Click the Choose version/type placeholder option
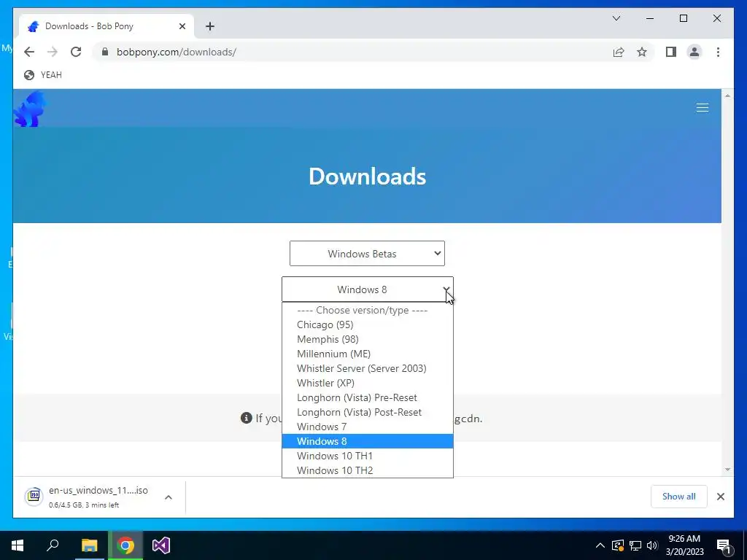This screenshot has height=560, width=747. pyautogui.click(x=368, y=311)
